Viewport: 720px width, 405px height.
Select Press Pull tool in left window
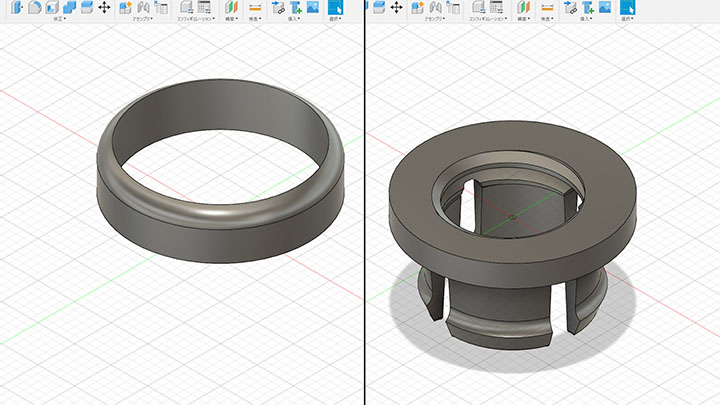(x=17, y=7)
